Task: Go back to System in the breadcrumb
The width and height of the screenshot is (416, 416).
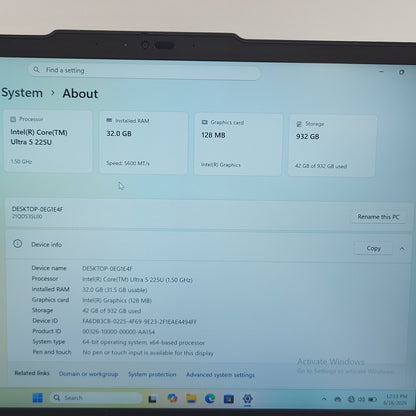Action: pyautogui.click(x=22, y=92)
